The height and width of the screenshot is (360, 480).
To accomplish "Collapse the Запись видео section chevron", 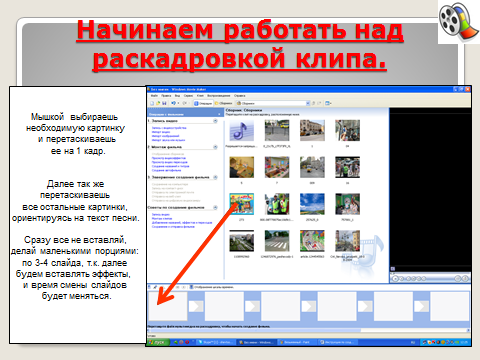I will 215,121.
